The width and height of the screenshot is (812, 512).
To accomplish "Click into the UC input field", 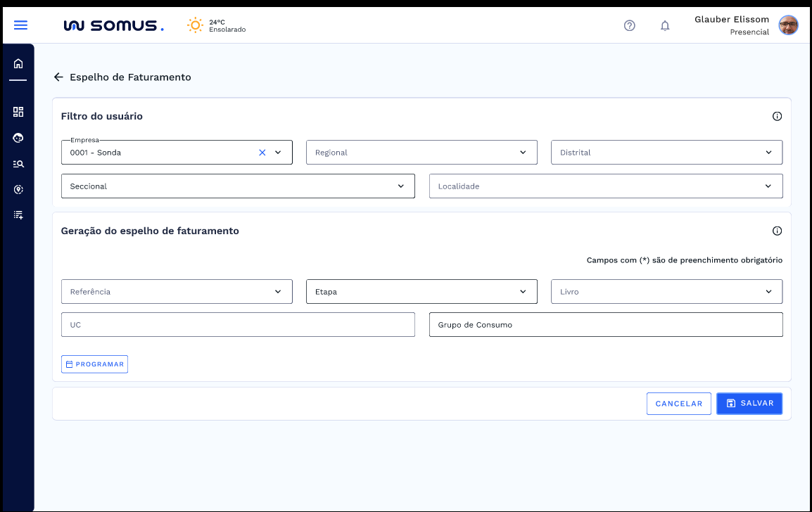I will pyautogui.click(x=238, y=325).
